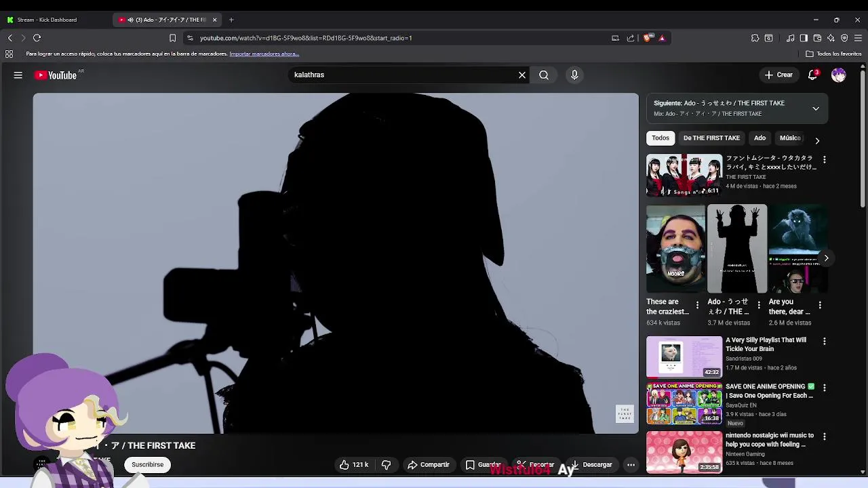Open the 6:11 THE FIRST TAKE thumbnail
Screen dimensions: 868x488
tap(684, 176)
